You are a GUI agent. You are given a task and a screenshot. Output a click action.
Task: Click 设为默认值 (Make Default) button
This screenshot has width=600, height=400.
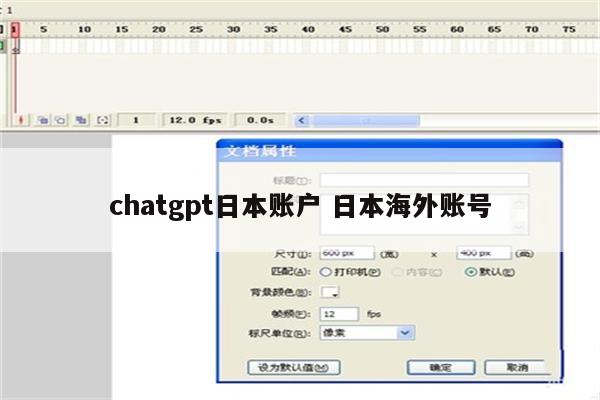tap(293, 367)
